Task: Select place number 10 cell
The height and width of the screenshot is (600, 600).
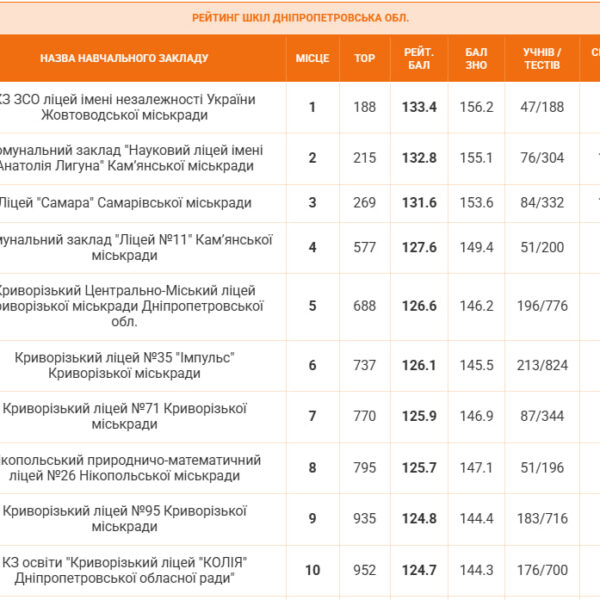Action: click(312, 570)
